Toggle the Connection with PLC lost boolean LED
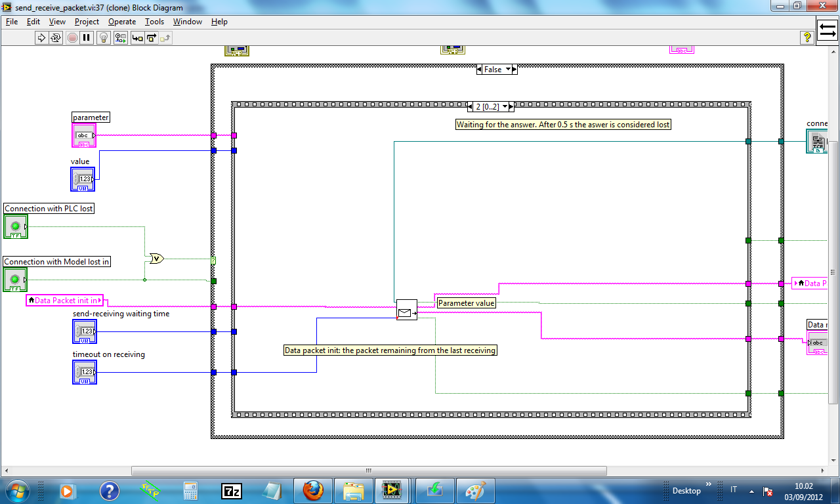Screen dimensions: 840x504 14,226
